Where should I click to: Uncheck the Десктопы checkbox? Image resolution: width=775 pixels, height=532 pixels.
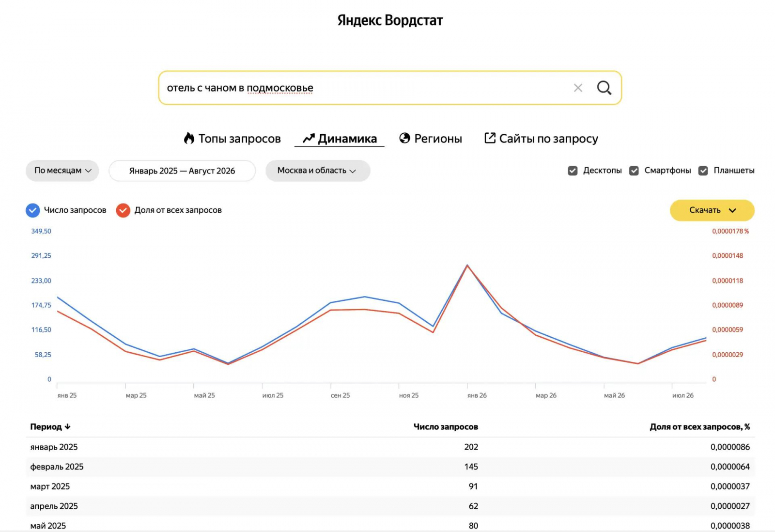click(x=573, y=171)
